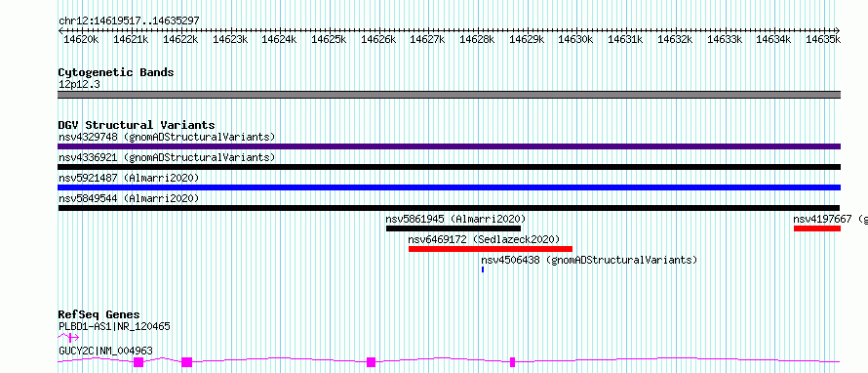The image size is (868, 373).
Task: Open label nsv5861945 (Almarri2020)
Action: point(455,219)
